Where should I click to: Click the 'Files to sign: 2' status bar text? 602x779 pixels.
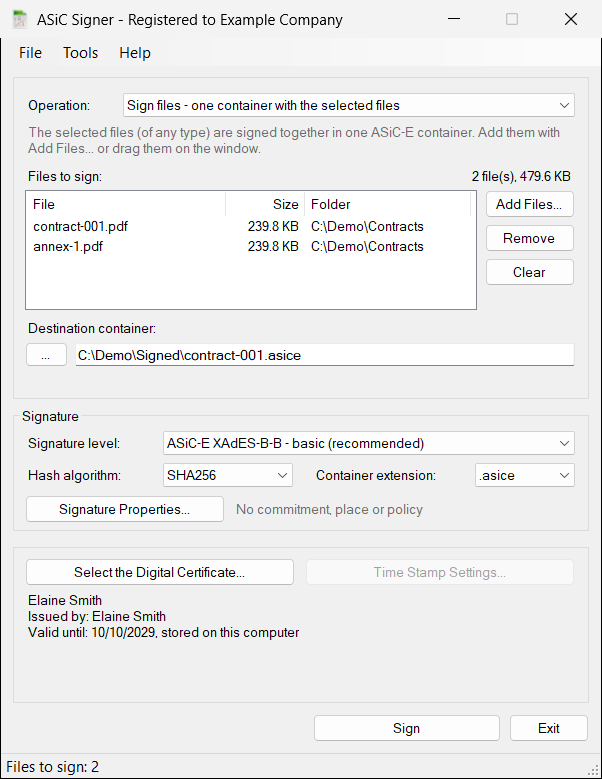click(53, 767)
